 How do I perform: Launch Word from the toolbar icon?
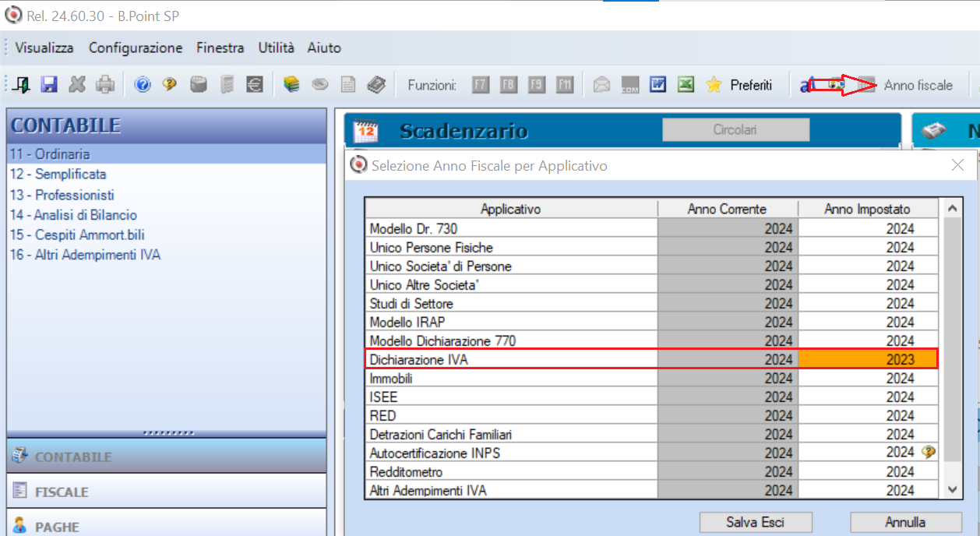(657, 84)
